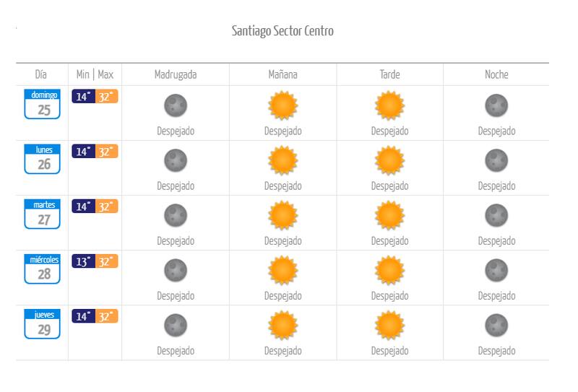Click the Despejado label under martes Tarde

click(389, 241)
